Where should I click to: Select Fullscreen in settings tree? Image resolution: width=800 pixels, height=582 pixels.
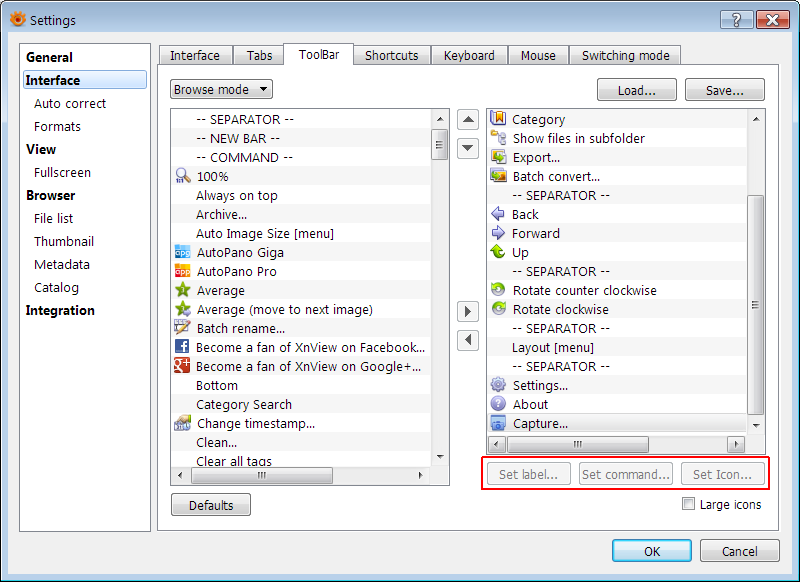(62, 172)
